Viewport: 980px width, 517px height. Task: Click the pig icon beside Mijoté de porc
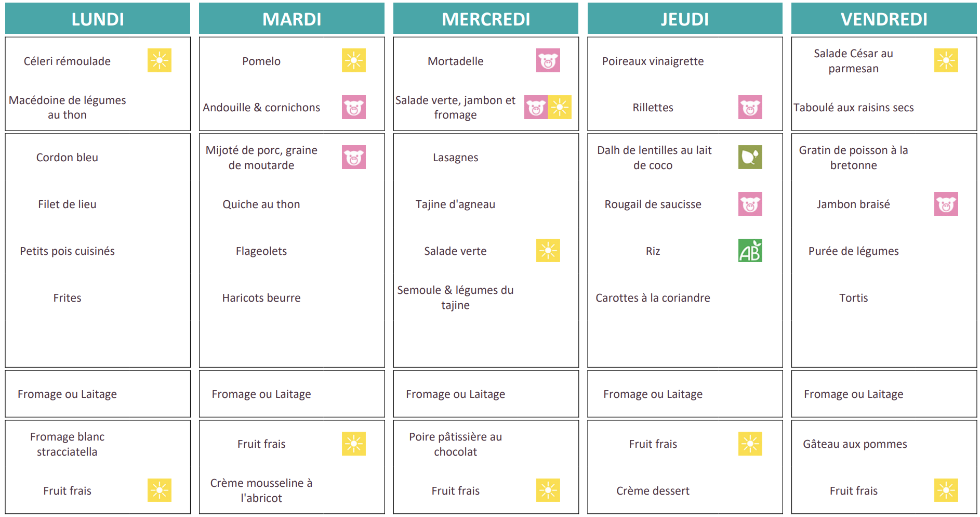point(353,157)
